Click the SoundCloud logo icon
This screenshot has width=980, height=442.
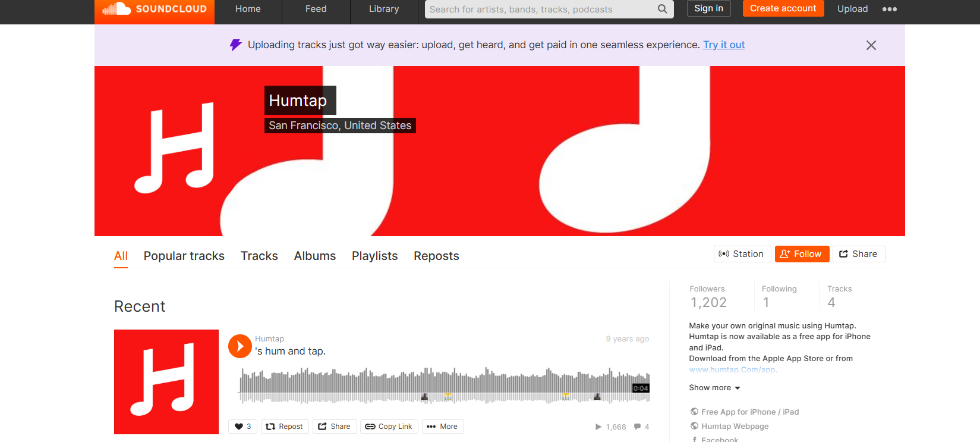click(x=116, y=9)
